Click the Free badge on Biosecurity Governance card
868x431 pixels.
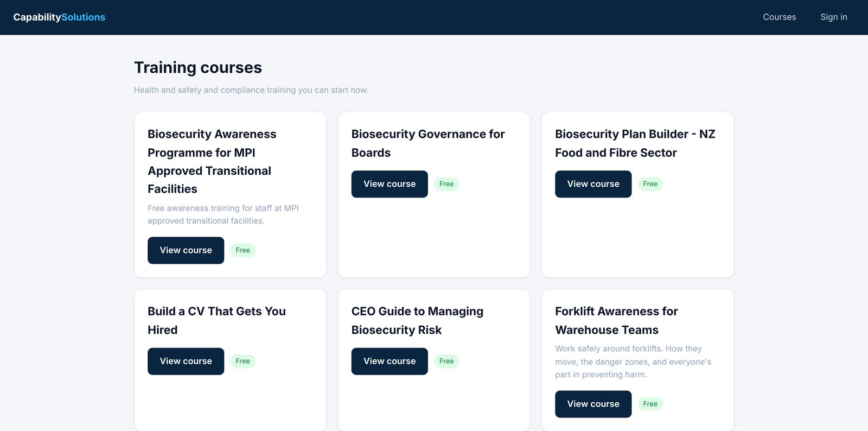(446, 184)
